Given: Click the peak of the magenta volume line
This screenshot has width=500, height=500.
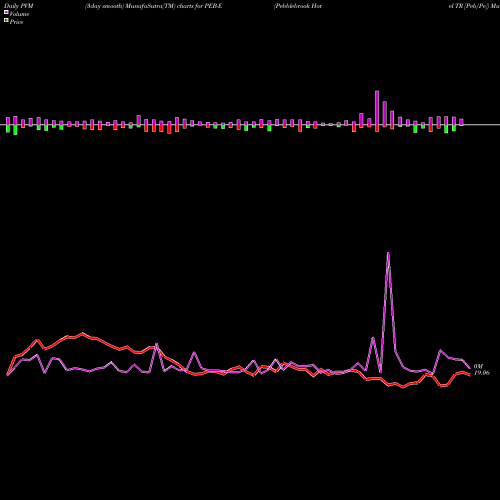Looking at the screenshot, I should 388,253.
